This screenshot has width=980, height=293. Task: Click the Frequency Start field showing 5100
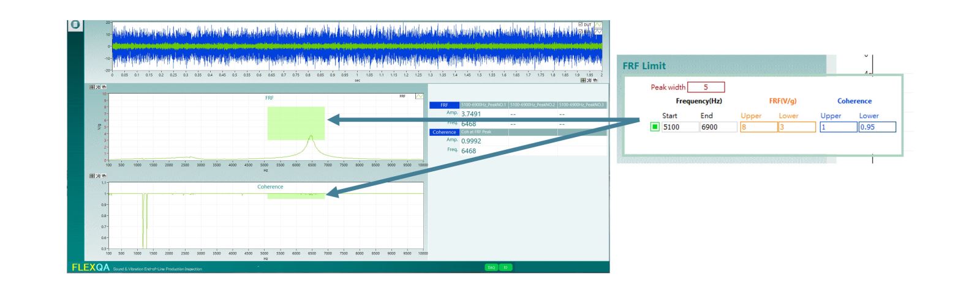pos(679,127)
